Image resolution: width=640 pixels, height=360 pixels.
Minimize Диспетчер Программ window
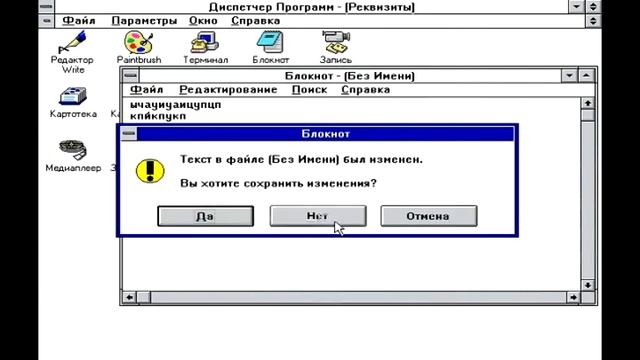point(576,7)
